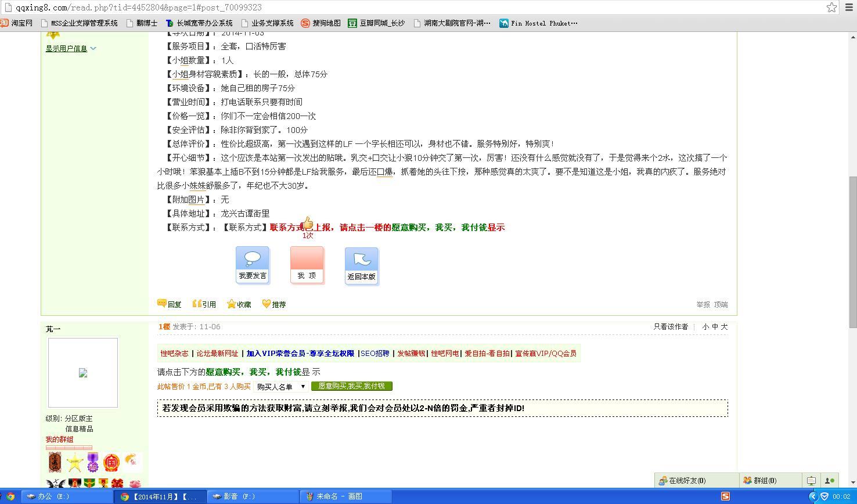Open the 豆瓣同城_长沙 bookmark
Image resolution: width=857 pixels, height=504 pixels.
(x=377, y=23)
